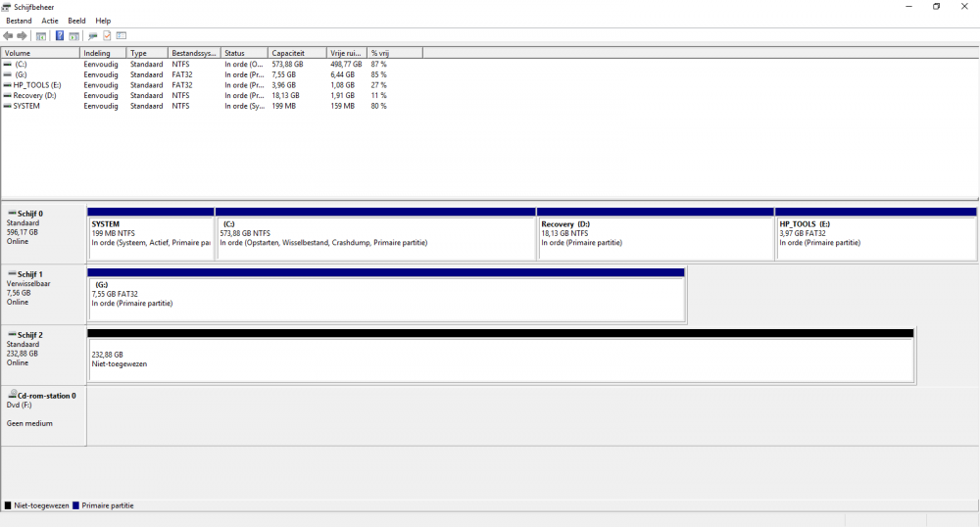
Task: Sort by the Indeling column header
Action: [x=103, y=53]
